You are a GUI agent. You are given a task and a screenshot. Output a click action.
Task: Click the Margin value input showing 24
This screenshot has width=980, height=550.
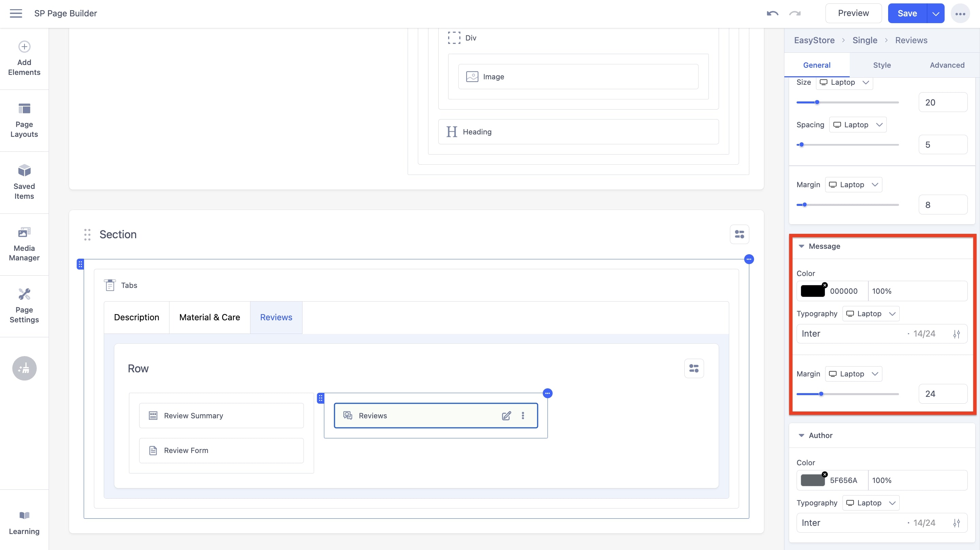coord(943,393)
